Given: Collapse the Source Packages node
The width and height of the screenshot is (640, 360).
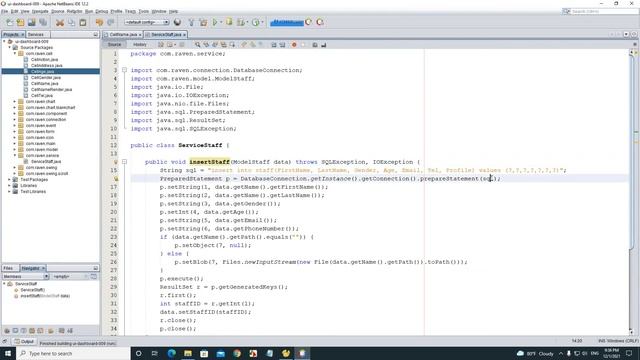Looking at the screenshot, I should pos(9,47).
